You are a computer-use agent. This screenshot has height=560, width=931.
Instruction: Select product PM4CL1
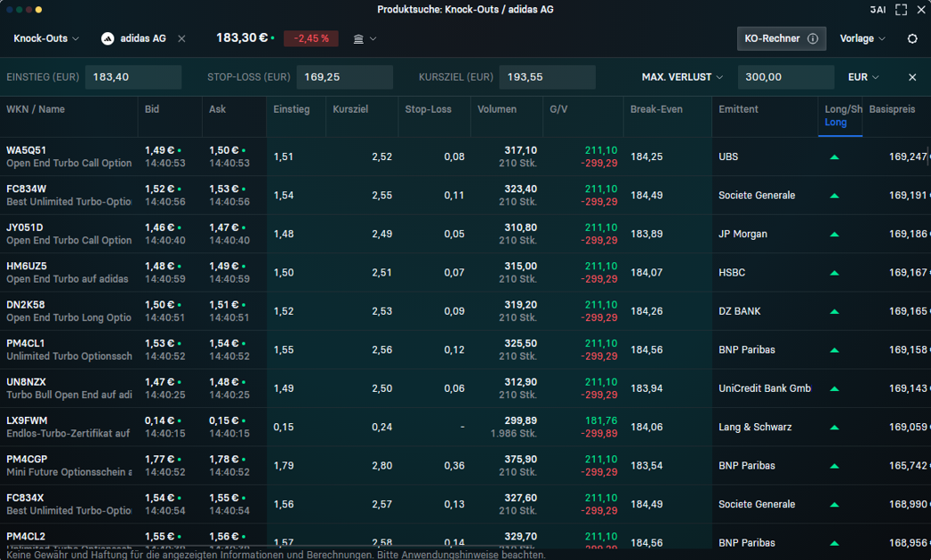[x=26, y=343]
